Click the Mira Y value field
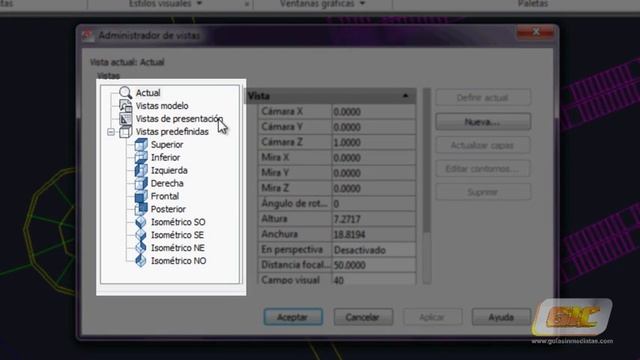640x360 pixels. click(373, 173)
